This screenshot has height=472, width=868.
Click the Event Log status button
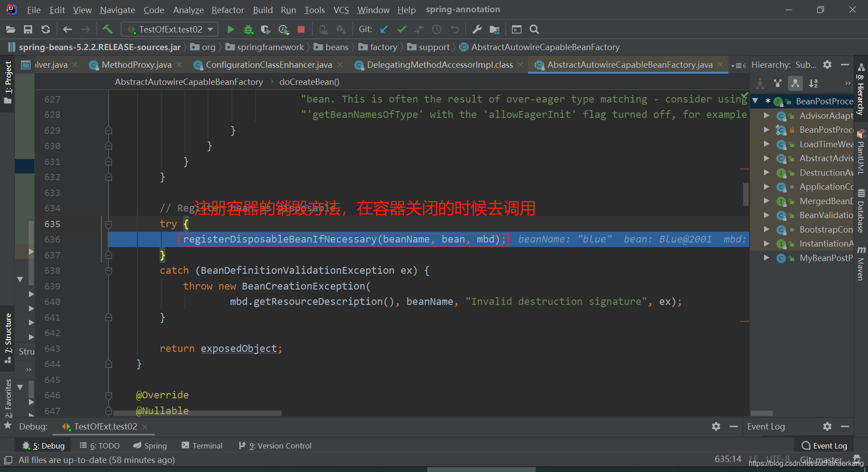(x=825, y=446)
